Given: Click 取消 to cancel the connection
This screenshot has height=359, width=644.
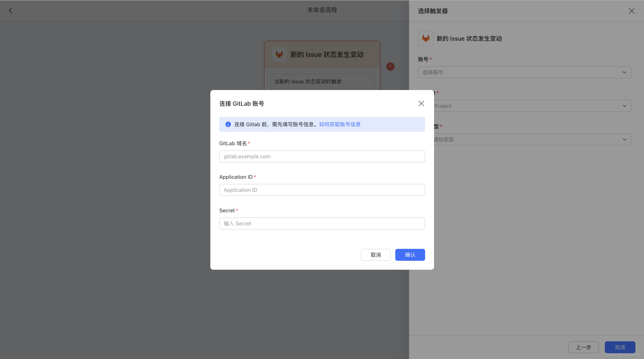Looking at the screenshot, I should (376, 254).
